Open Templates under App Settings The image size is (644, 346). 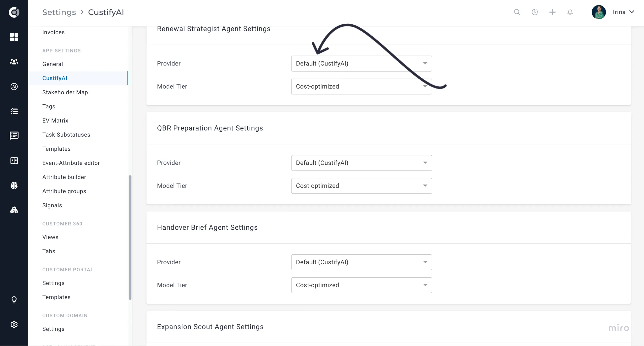pyautogui.click(x=56, y=149)
